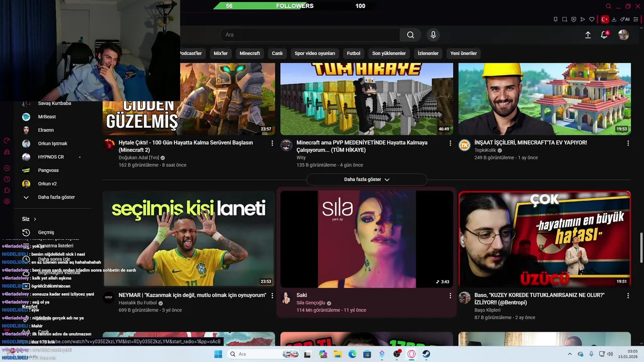The height and width of the screenshot is (362, 644).
Task: Open the YouTube account avatar menu
Action: click(x=623, y=35)
